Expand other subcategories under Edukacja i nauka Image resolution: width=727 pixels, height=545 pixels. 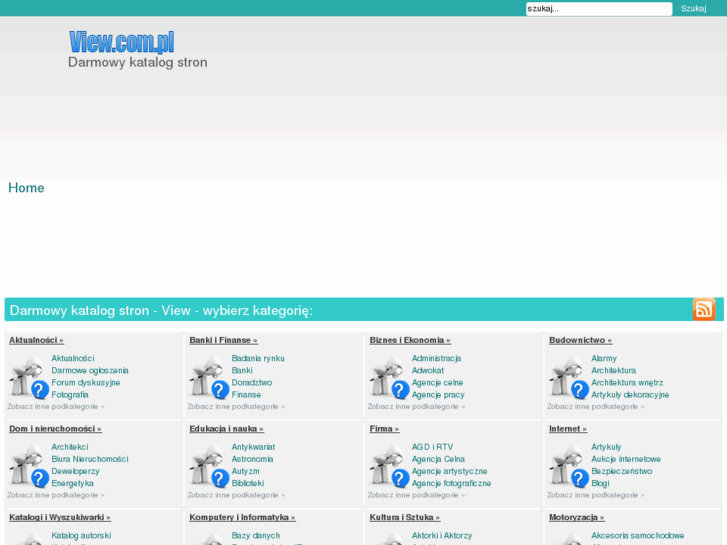coord(236,495)
